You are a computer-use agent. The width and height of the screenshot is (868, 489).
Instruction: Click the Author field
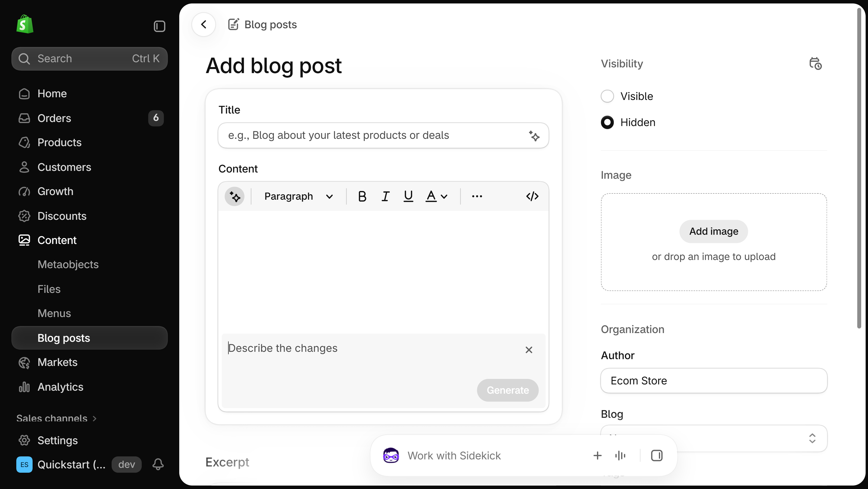coord(714,381)
